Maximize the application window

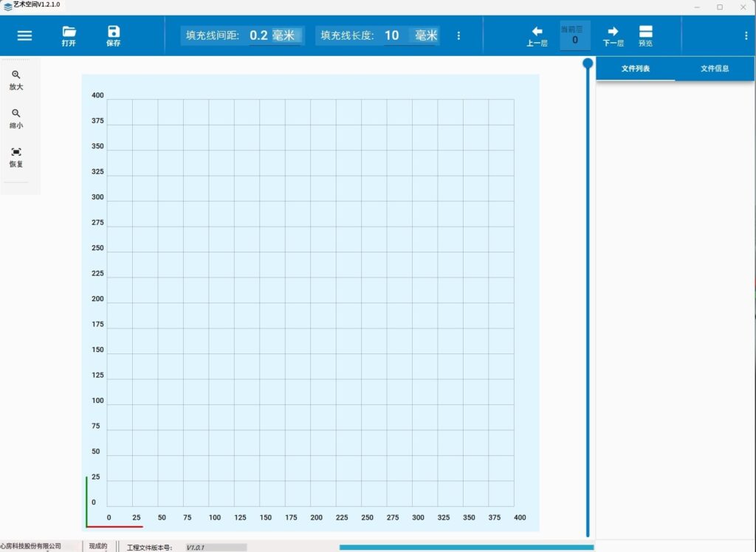(x=720, y=7)
